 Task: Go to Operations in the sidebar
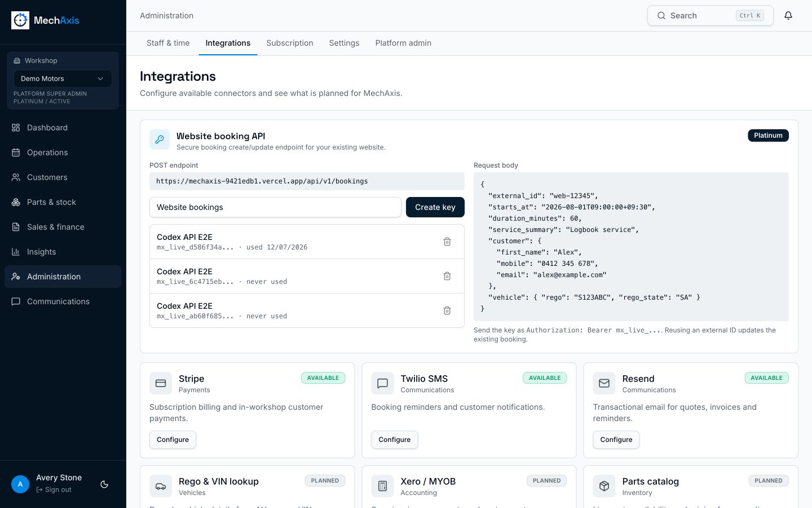tap(63, 152)
